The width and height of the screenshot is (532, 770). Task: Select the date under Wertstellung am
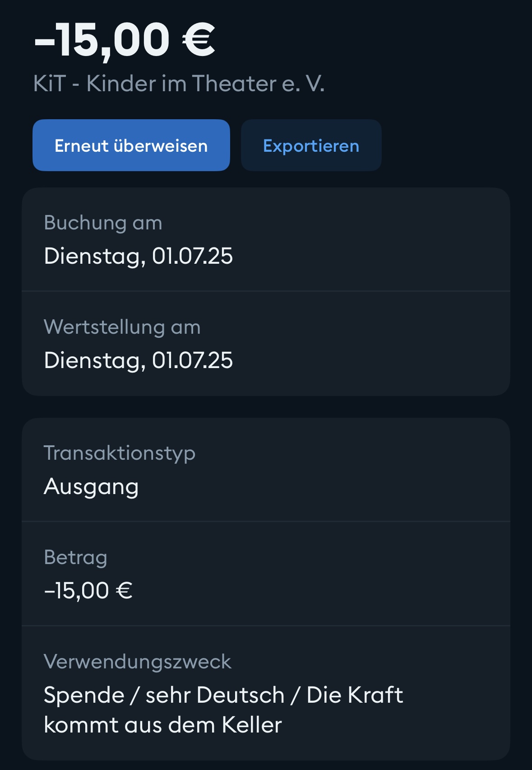pyautogui.click(x=138, y=360)
